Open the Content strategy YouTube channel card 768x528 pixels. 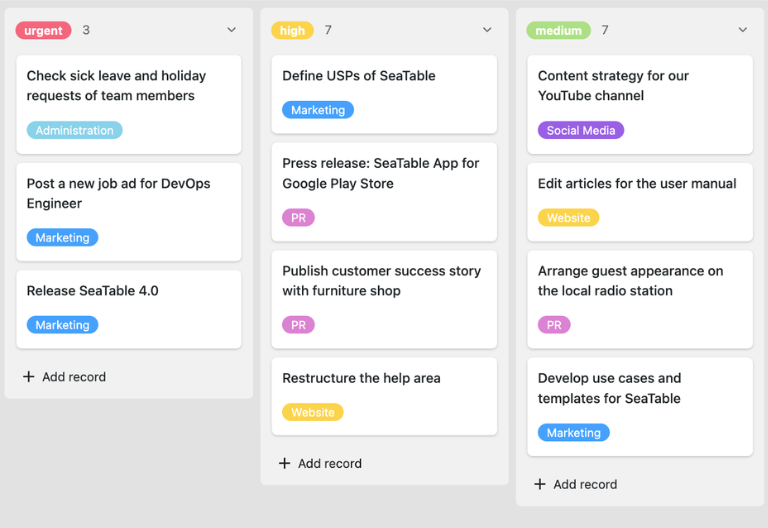(x=640, y=104)
